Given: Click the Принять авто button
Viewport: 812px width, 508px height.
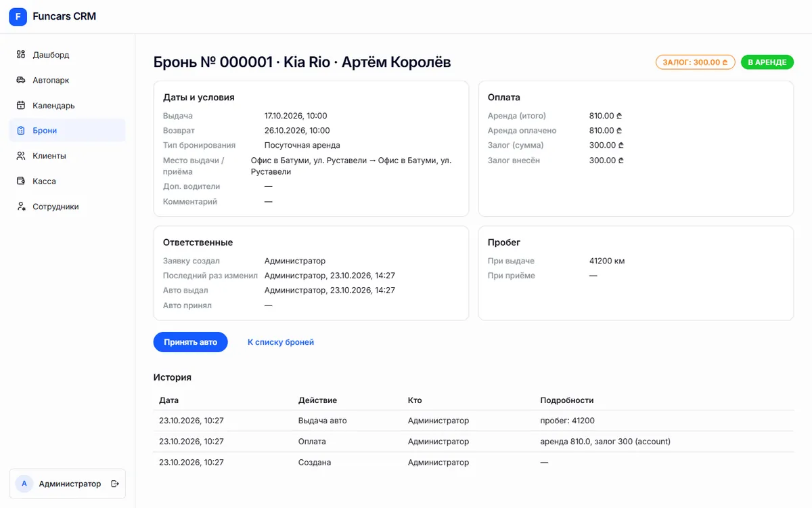Looking at the screenshot, I should tap(191, 342).
